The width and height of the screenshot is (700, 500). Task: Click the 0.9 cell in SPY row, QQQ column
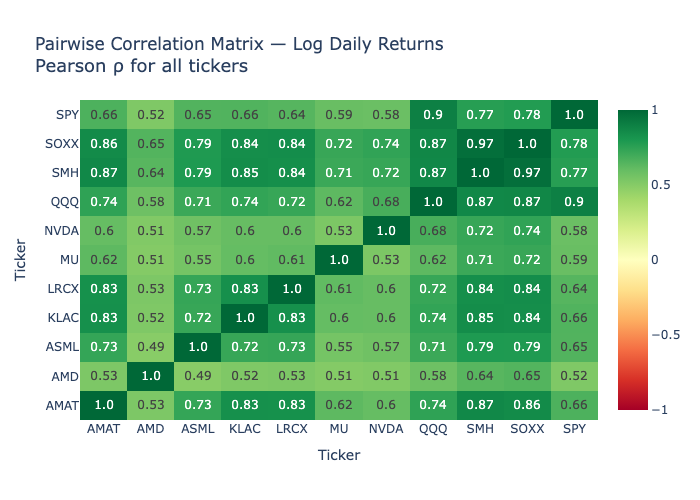(433, 114)
